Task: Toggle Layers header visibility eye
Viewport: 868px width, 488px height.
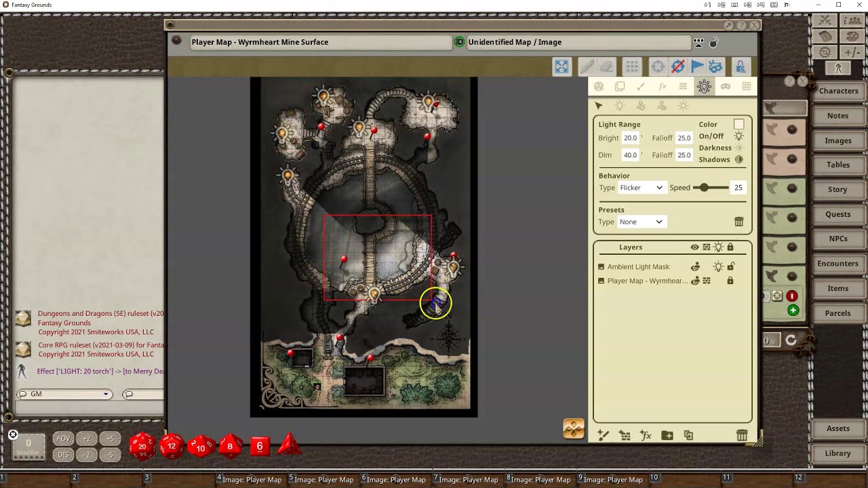Action: click(x=694, y=247)
